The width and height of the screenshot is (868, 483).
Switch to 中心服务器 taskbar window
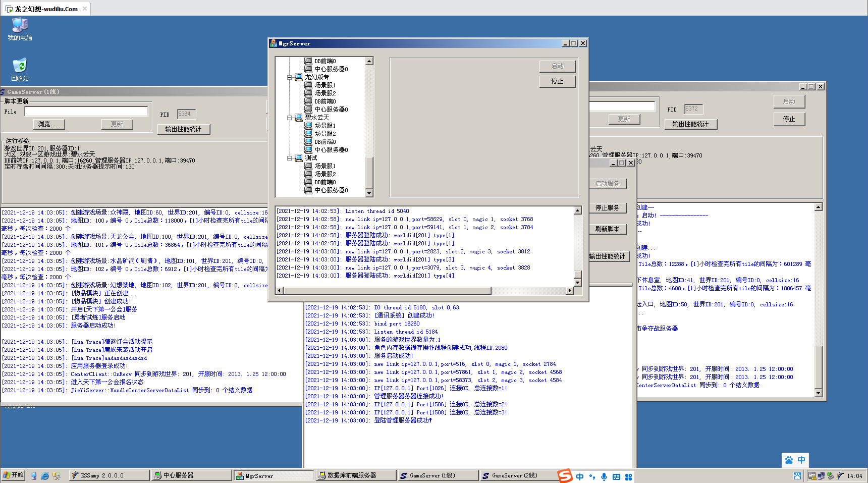click(x=191, y=475)
